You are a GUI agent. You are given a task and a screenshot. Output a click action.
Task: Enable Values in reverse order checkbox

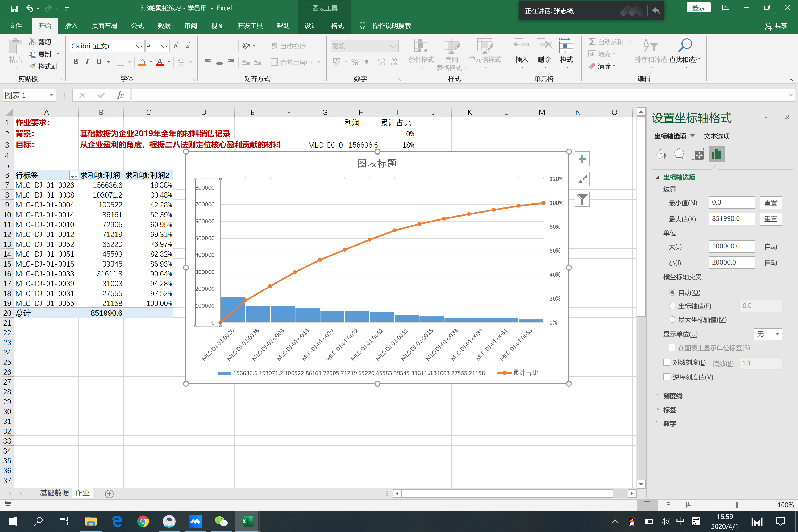[667, 377]
